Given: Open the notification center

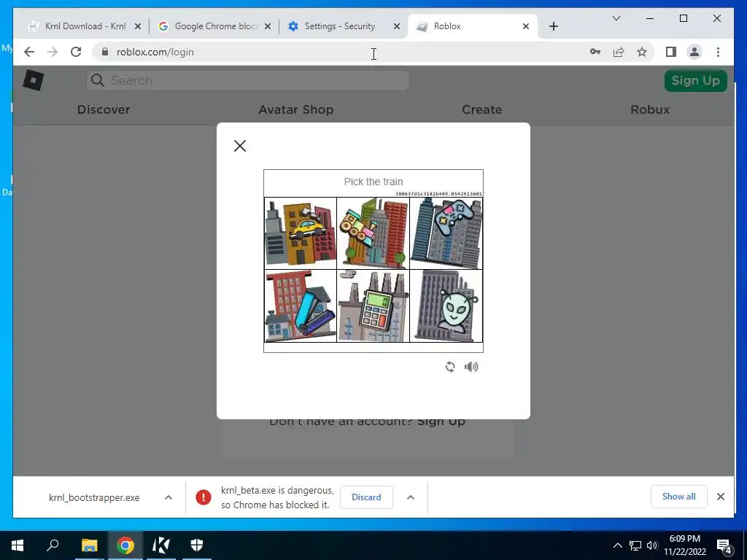Looking at the screenshot, I should click(x=724, y=545).
